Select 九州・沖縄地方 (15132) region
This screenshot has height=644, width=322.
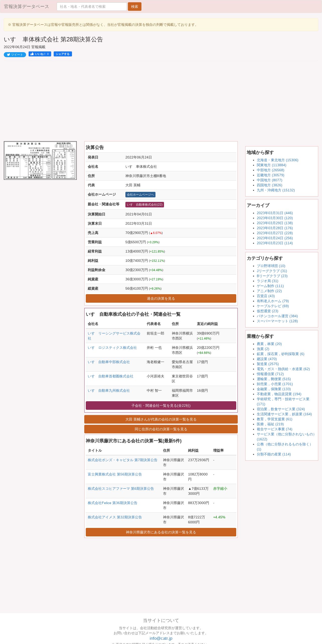click(x=276, y=190)
